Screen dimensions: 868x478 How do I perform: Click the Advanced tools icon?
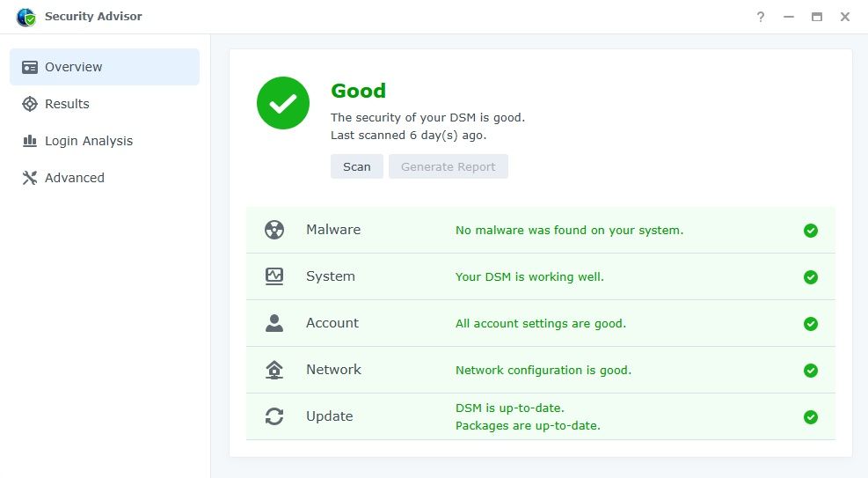(x=30, y=178)
